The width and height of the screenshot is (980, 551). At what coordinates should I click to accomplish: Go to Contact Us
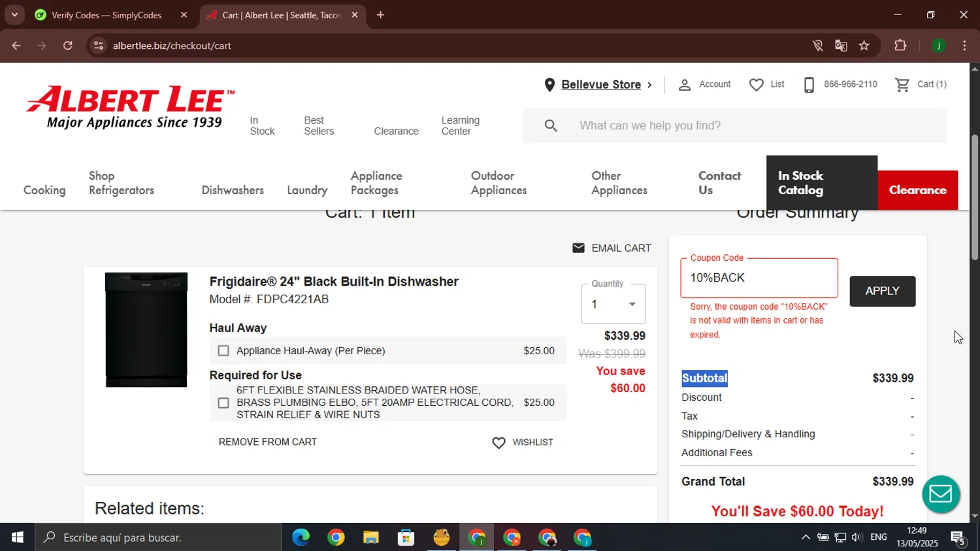coord(719,183)
